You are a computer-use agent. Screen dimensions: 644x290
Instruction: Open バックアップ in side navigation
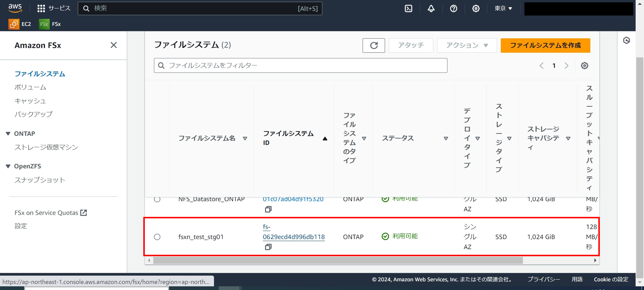point(33,114)
